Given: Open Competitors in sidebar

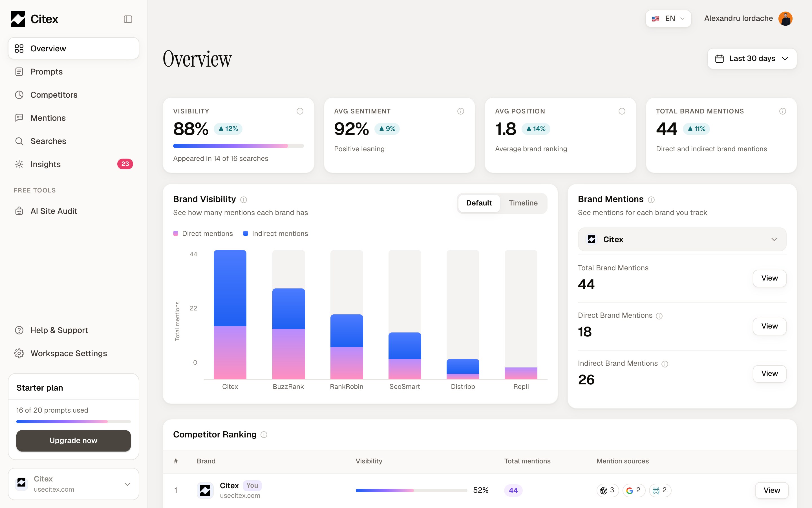Looking at the screenshot, I should (74, 95).
